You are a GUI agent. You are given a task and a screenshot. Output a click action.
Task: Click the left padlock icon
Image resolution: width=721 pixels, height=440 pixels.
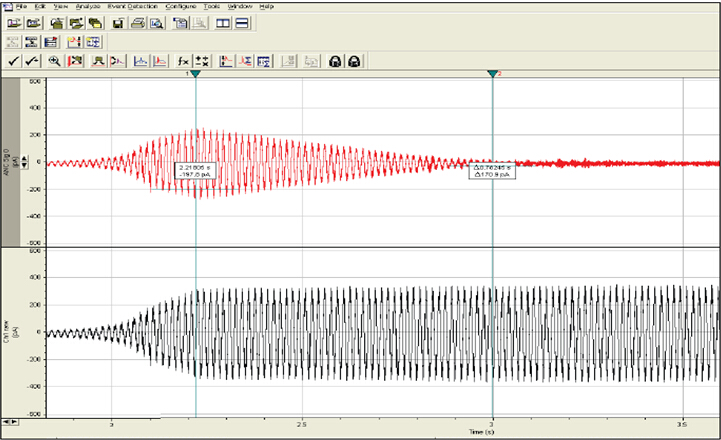pyautogui.click(x=335, y=61)
